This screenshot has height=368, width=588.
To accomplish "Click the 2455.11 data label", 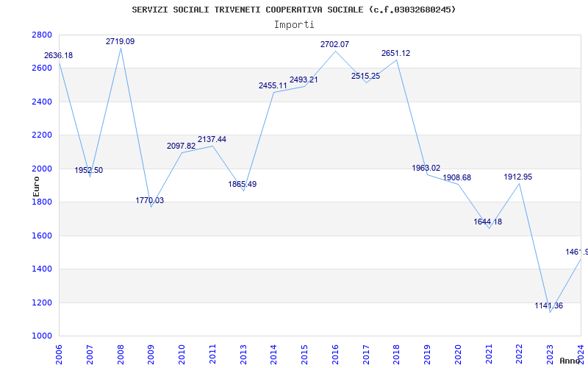I will 273,86.
